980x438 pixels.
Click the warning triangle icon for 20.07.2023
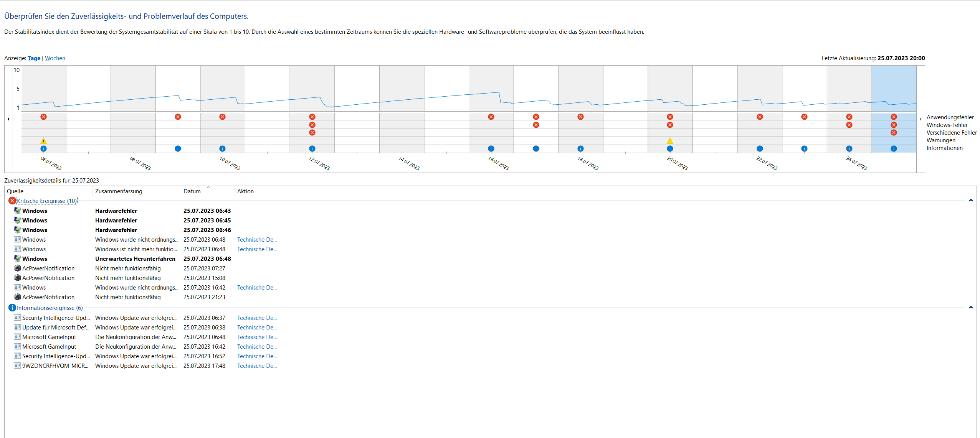670,141
